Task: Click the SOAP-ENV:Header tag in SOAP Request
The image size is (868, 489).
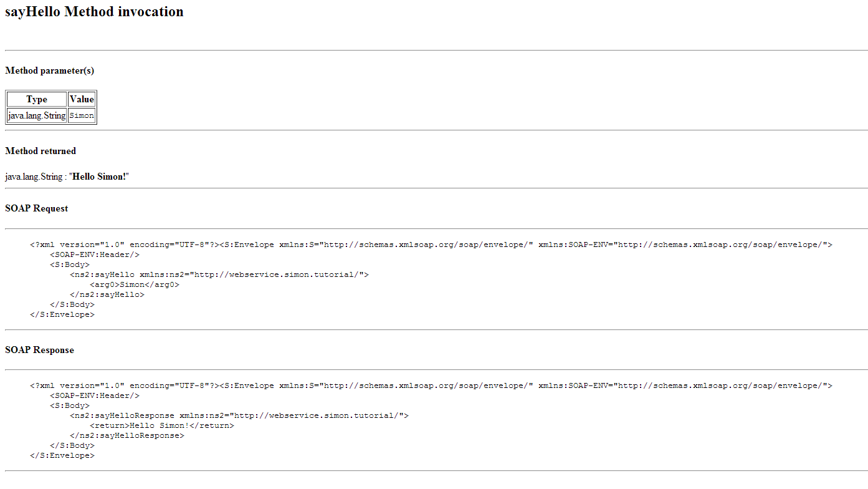Action: pos(95,254)
